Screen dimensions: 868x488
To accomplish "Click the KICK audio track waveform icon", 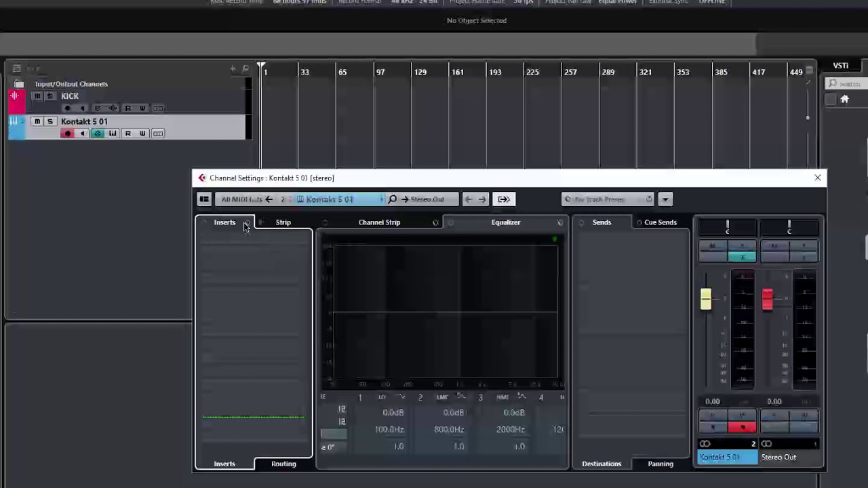I will 14,96.
